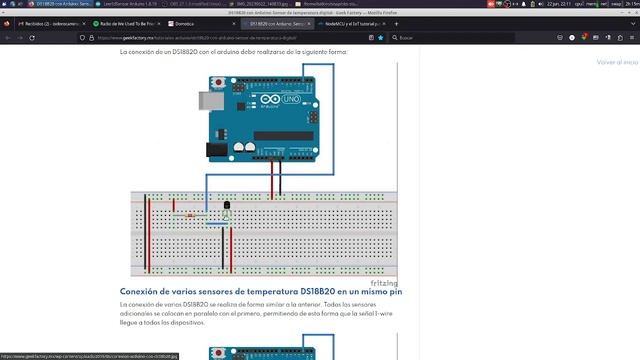Viewport: 640px width, 360px height.
Task: Switch to IMG_20230622 image taskbar window
Action: (x=260, y=4)
